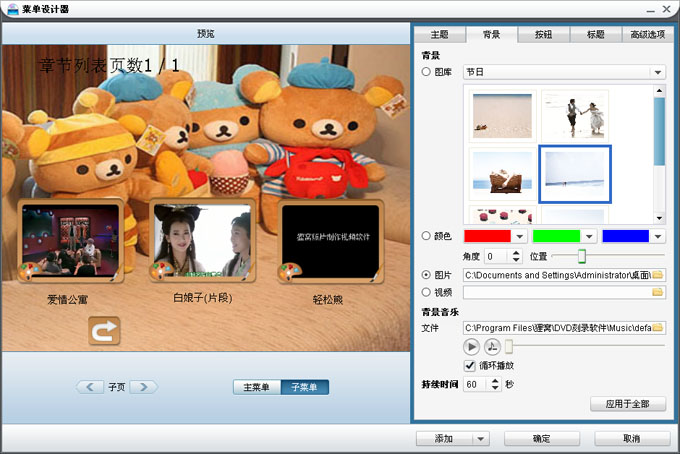
Task: Click the 章节列表页数1 / 1 title text
Action: click(109, 65)
